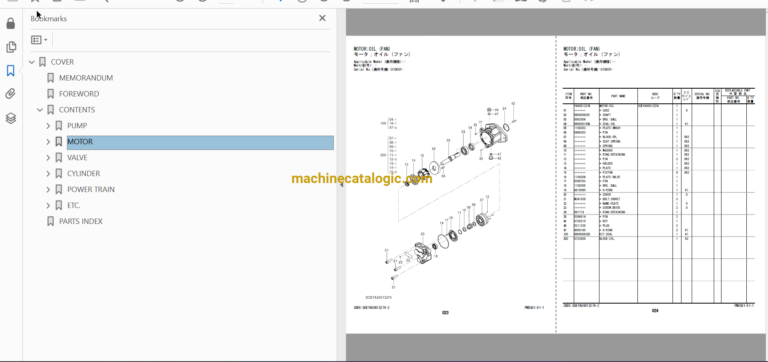Click the bookmark icon beside CONTENTS
The width and height of the screenshot is (768, 362).
pyautogui.click(x=50, y=110)
